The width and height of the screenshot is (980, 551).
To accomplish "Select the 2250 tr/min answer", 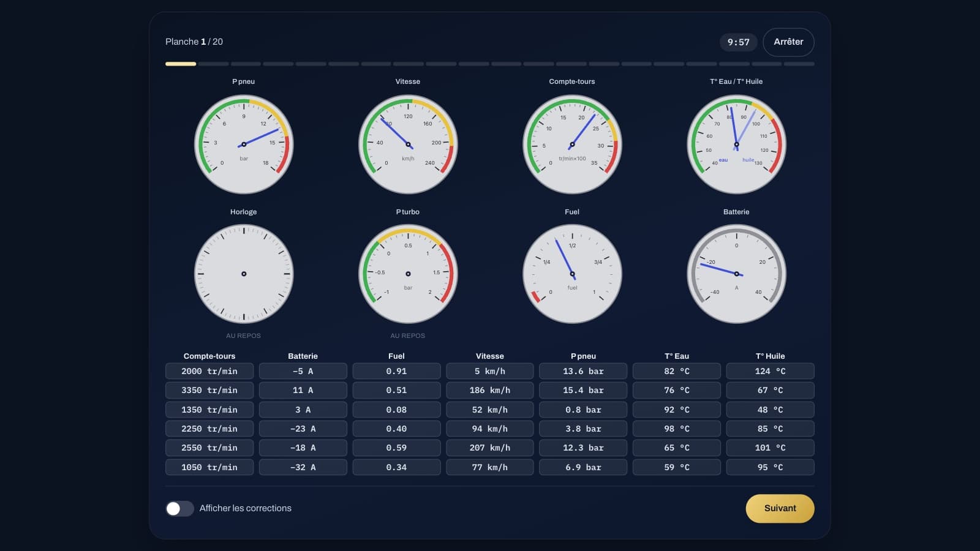I will pyautogui.click(x=209, y=429).
